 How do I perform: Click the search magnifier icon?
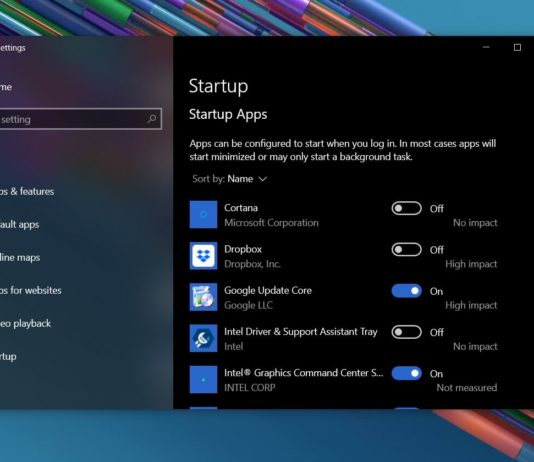(152, 119)
